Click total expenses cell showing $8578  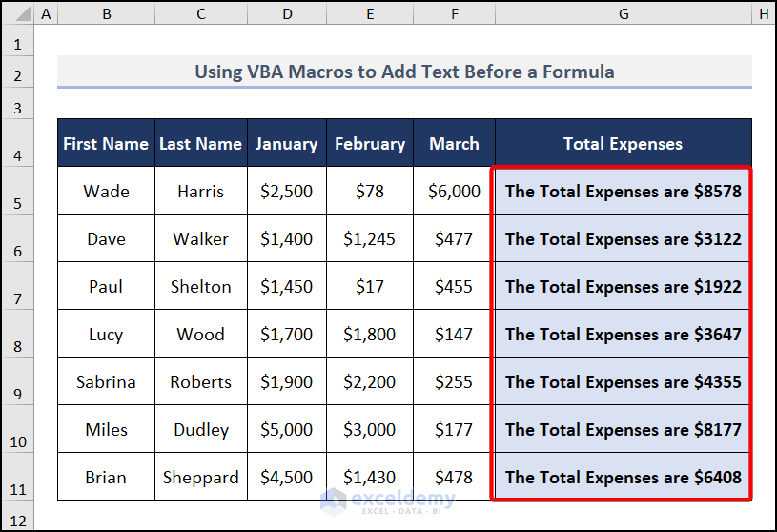(623, 192)
